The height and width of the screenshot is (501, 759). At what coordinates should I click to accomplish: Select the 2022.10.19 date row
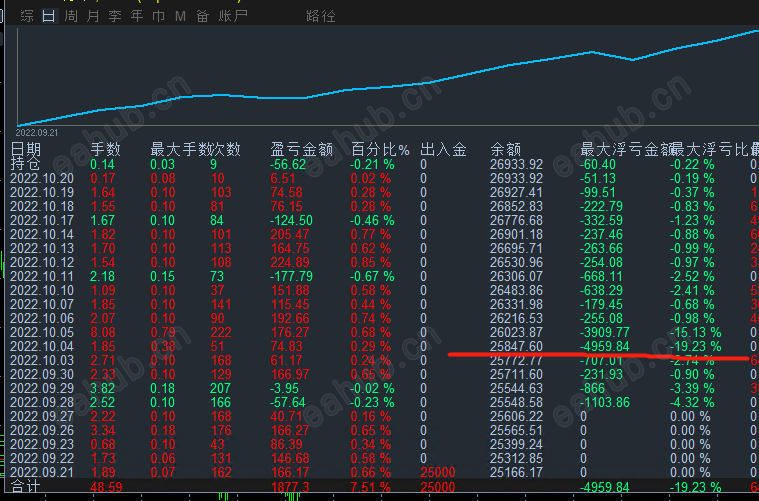42,192
